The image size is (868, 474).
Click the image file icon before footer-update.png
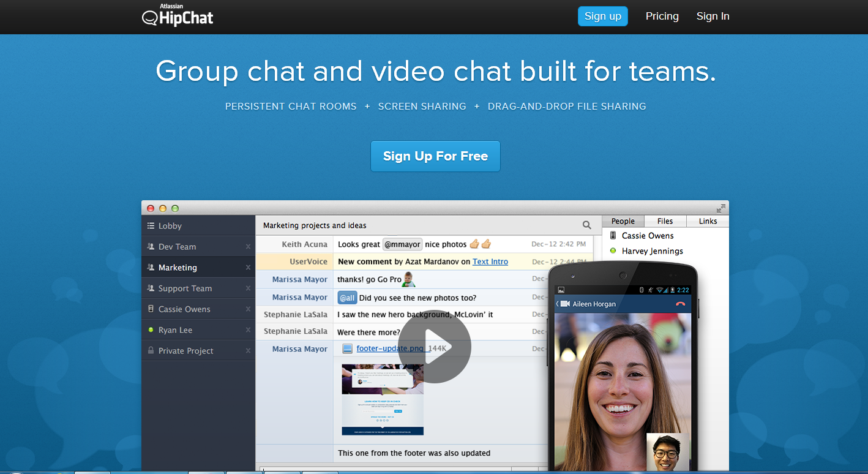(x=347, y=348)
